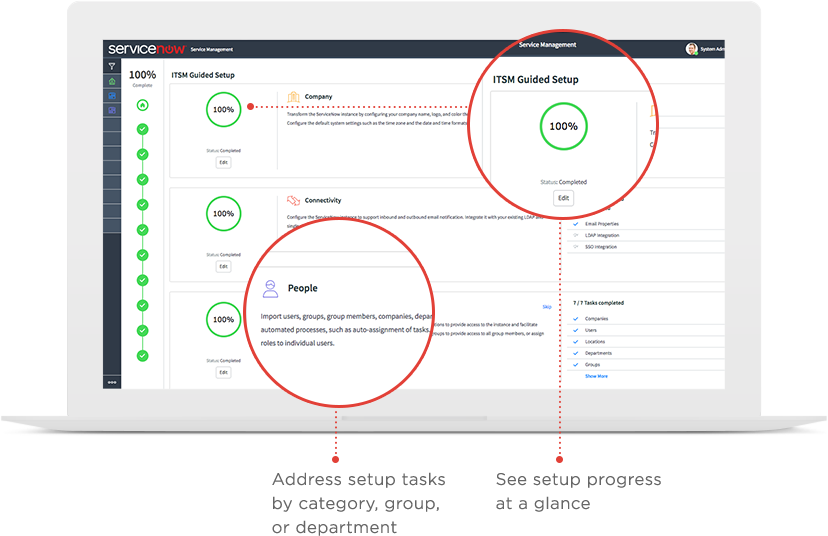
Task: Click the People heading
Action: [303, 288]
